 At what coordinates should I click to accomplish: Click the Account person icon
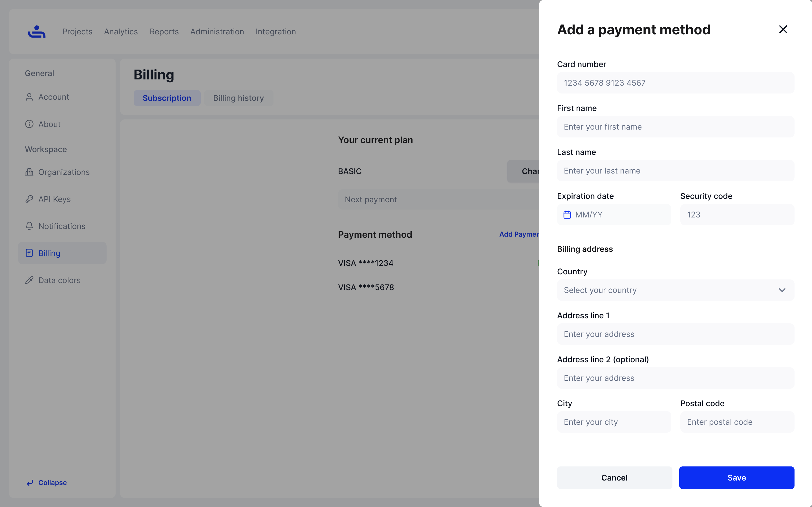click(29, 97)
